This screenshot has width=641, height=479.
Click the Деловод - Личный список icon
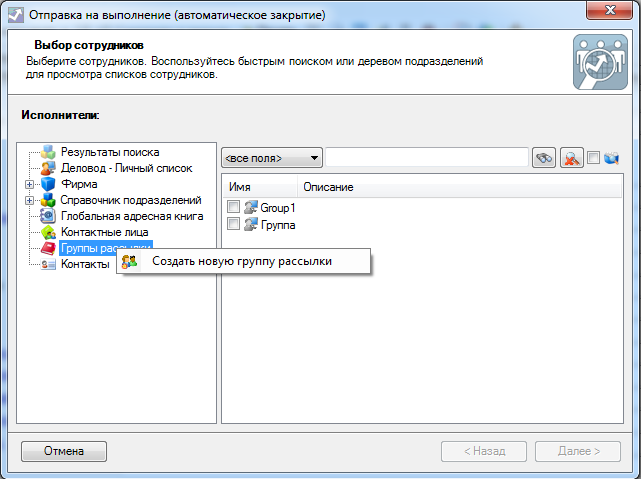pos(48,168)
